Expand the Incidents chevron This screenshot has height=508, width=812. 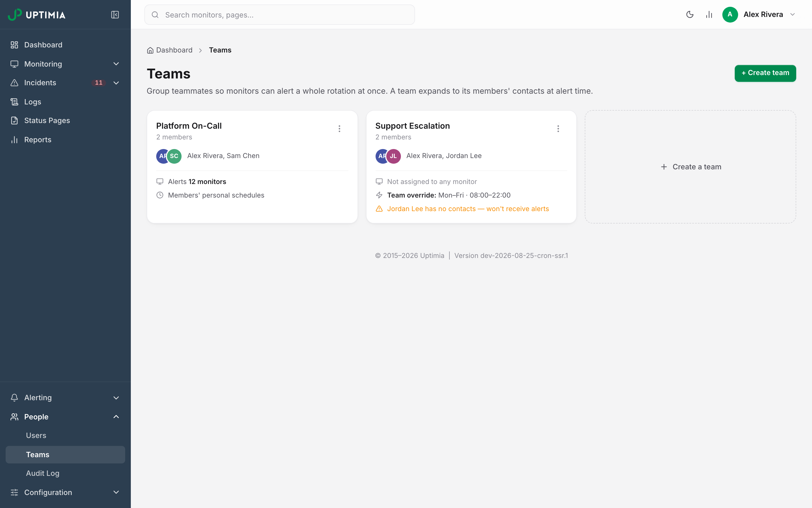coord(116,83)
